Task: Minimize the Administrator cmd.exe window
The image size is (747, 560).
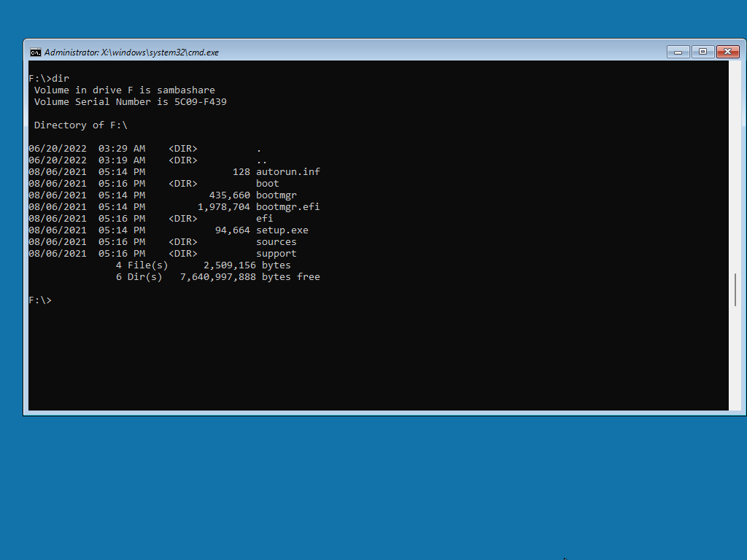Action: click(678, 52)
